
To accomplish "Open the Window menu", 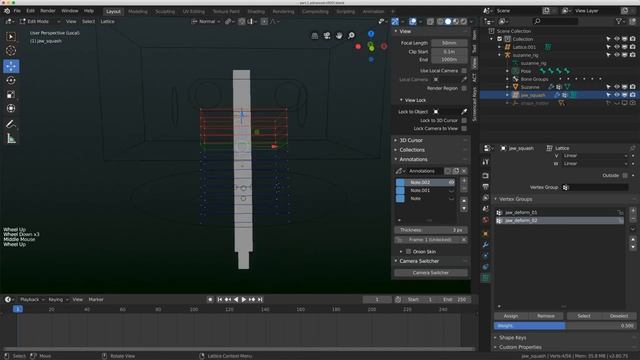I will (x=70, y=11).
